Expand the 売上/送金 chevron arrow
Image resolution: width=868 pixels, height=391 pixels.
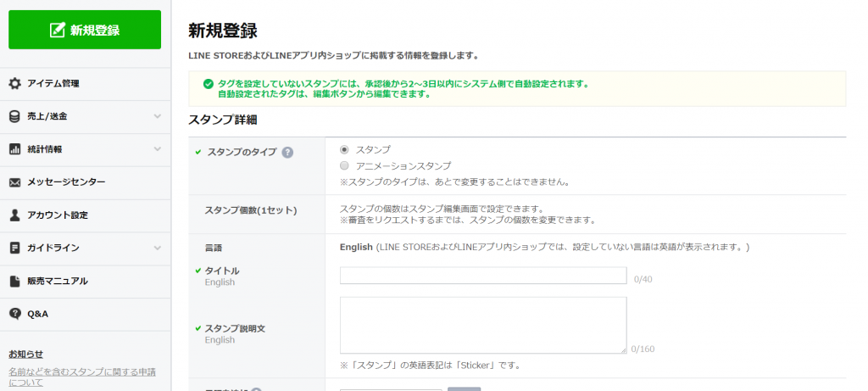[x=157, y=116]
